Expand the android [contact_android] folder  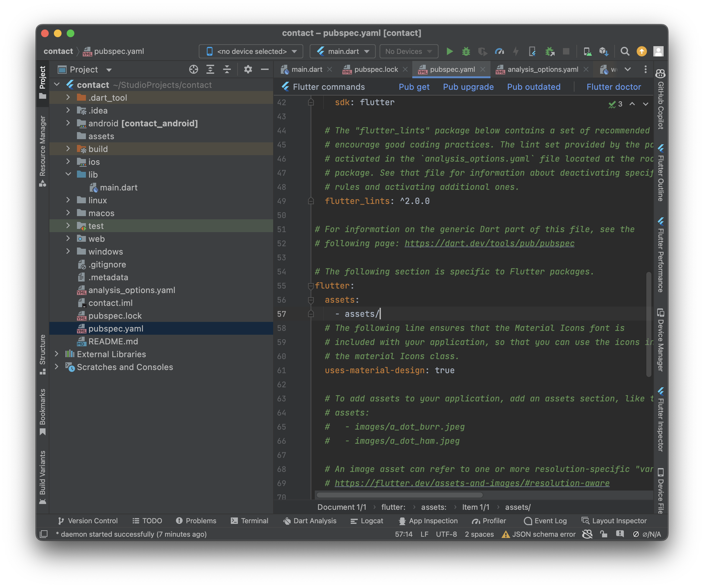coord(68,123)
